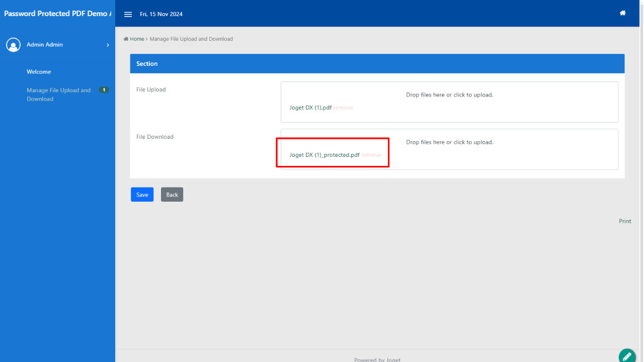Click the Section header bar
This screenshot has height=362, width=644.
377,64
